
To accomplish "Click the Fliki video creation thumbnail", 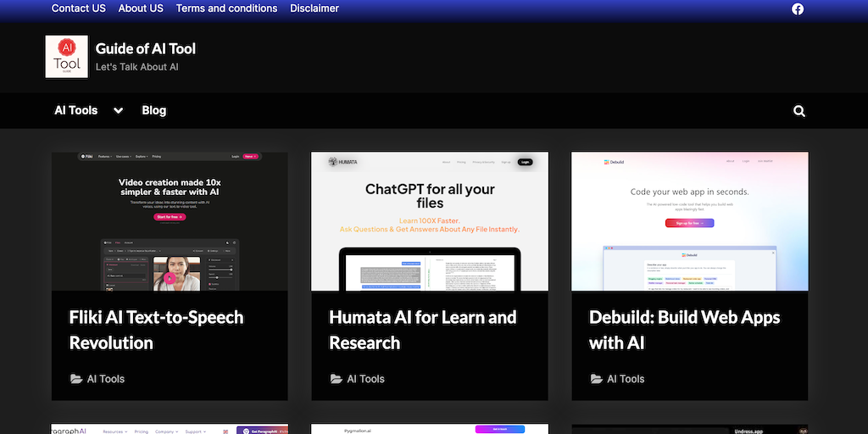I will [x=170, y=221].
